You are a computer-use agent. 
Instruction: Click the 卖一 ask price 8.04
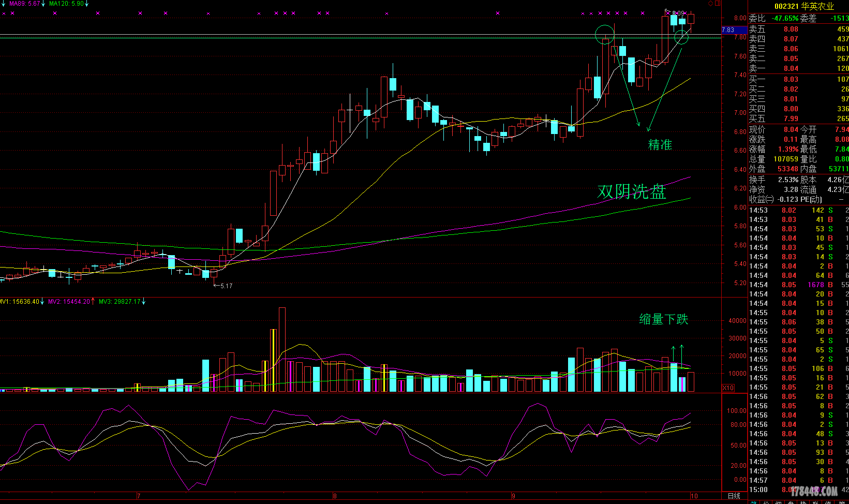[x=791, y=68]
